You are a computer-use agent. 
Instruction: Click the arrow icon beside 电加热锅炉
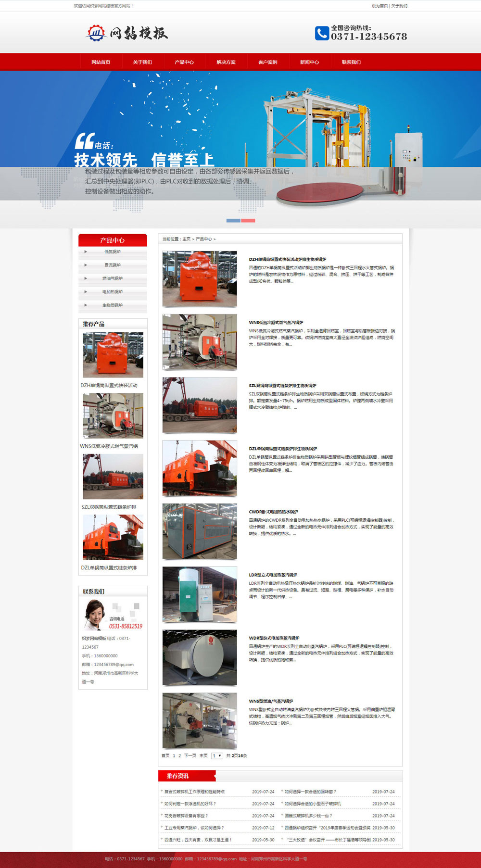click(x=86, y=292)
